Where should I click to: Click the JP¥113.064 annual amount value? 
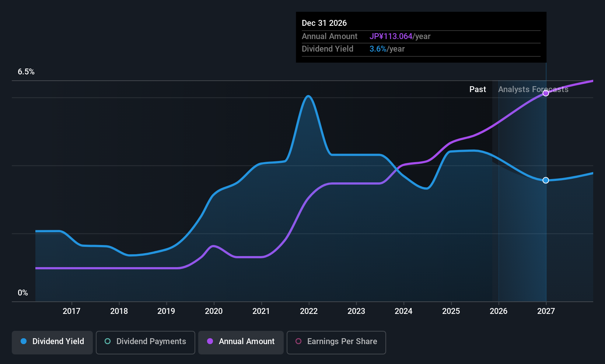(391, 36)
